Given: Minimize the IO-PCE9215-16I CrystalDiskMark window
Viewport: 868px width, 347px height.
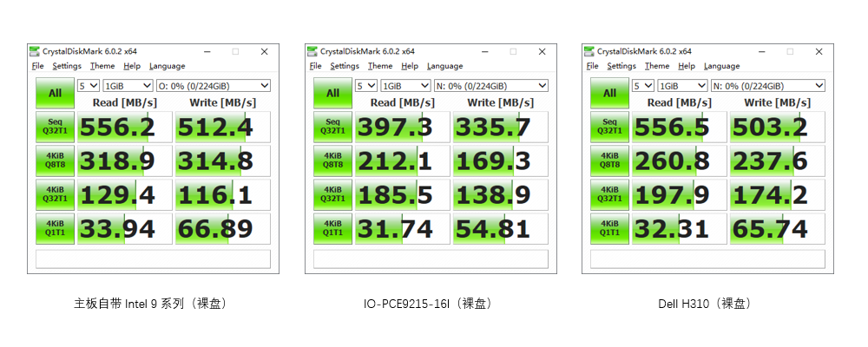Looking at the screenshot, I should (x=485, y=51).
